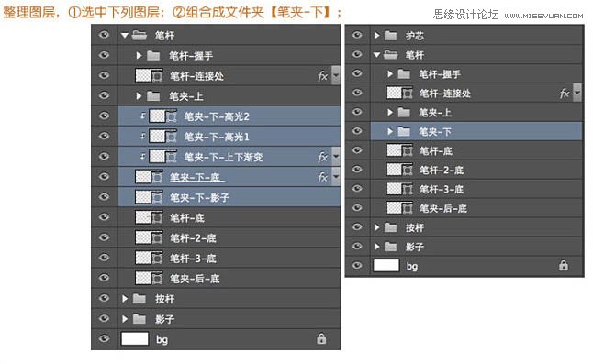Click vector mask of 笔夹-下-高光2 layer
The height and width of the screenshot is (364, 593).
172,116
